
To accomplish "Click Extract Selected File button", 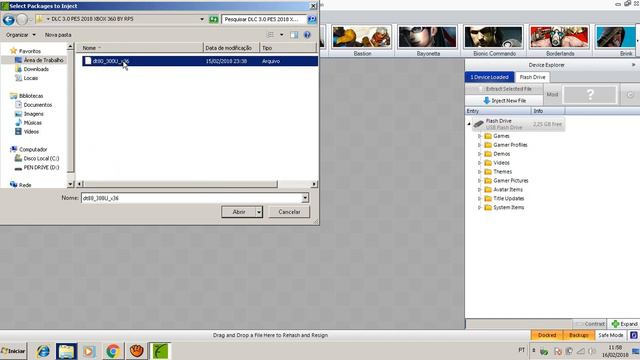I will click(504, 89).
